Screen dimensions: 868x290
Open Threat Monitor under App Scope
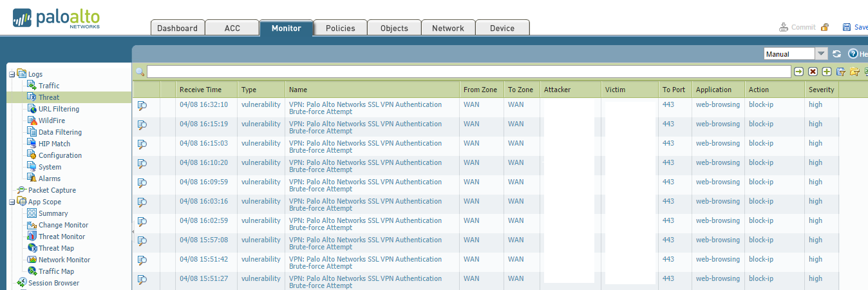[x=61, y=237]
